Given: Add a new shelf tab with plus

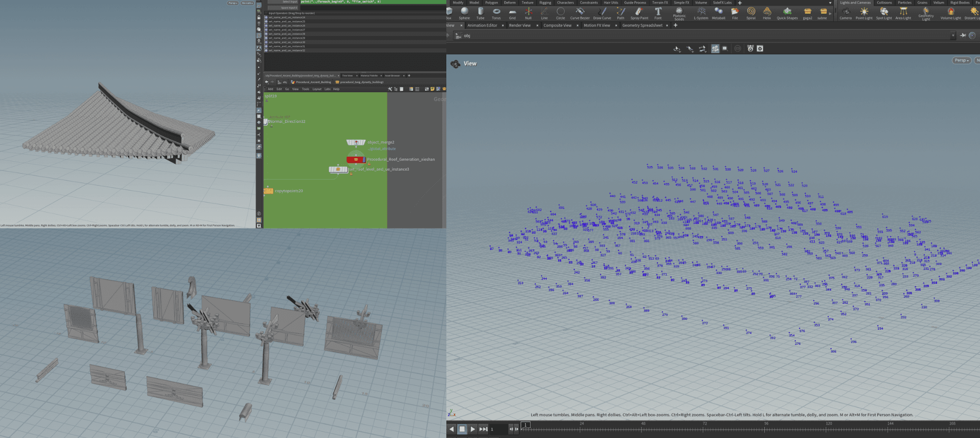Looking at the screenshot, I should [740, 2].
